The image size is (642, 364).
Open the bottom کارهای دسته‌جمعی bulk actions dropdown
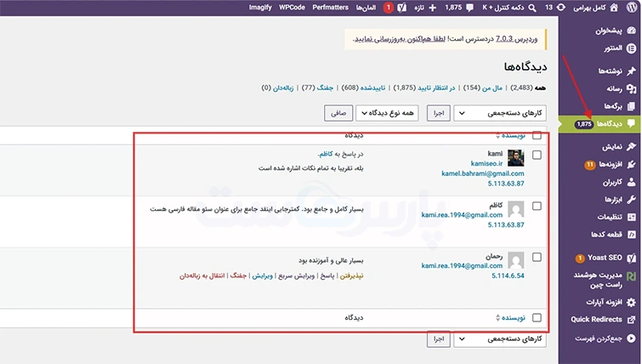tap(500, 339)
